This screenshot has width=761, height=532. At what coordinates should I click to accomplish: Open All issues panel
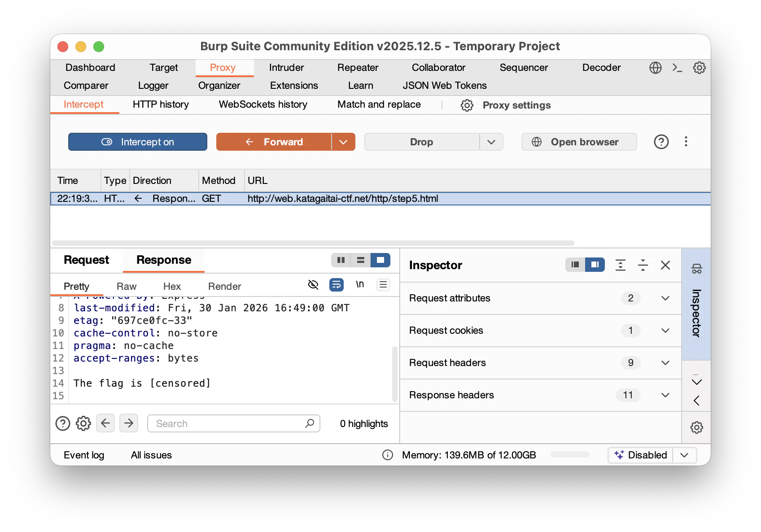(151, 455)
